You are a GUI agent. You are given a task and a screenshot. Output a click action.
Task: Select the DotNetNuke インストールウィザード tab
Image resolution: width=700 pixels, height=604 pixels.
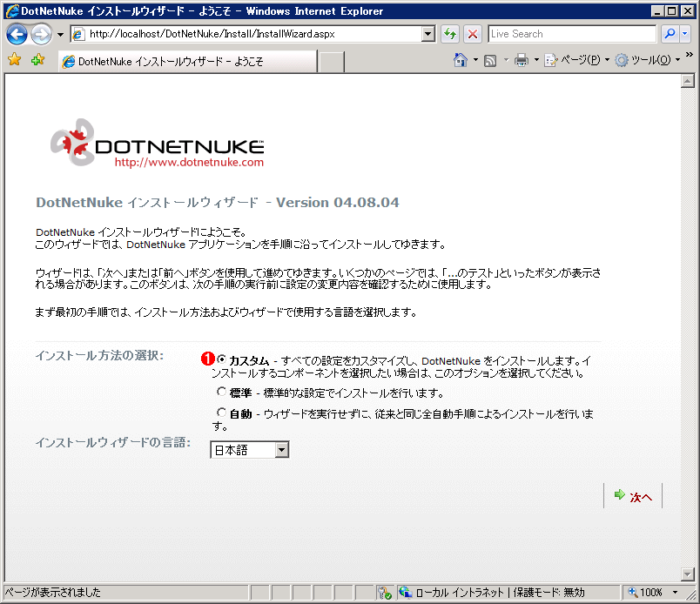point(187,61)
